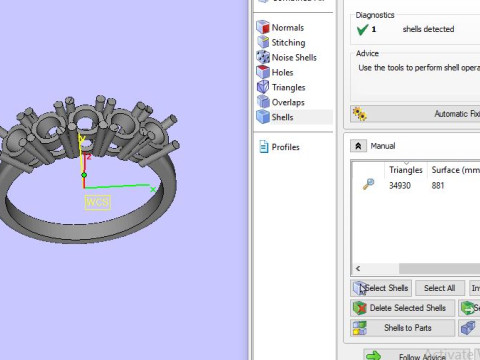The width and height of the screenshot is (480, 360).
Task: Choose the Noise Shells icon
Action: (263, 57)
